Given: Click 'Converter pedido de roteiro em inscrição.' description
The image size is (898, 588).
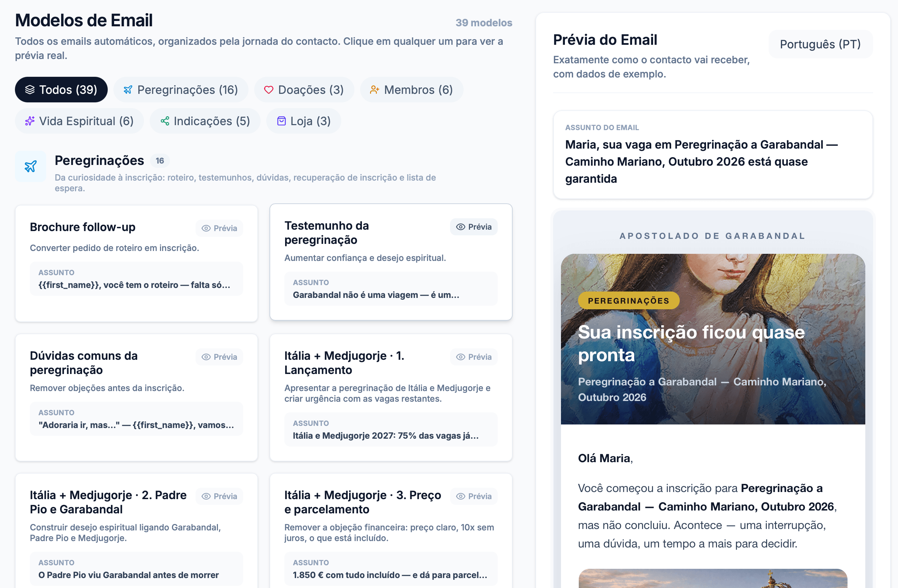Looking at the screenshot, I should click(114, 247).
